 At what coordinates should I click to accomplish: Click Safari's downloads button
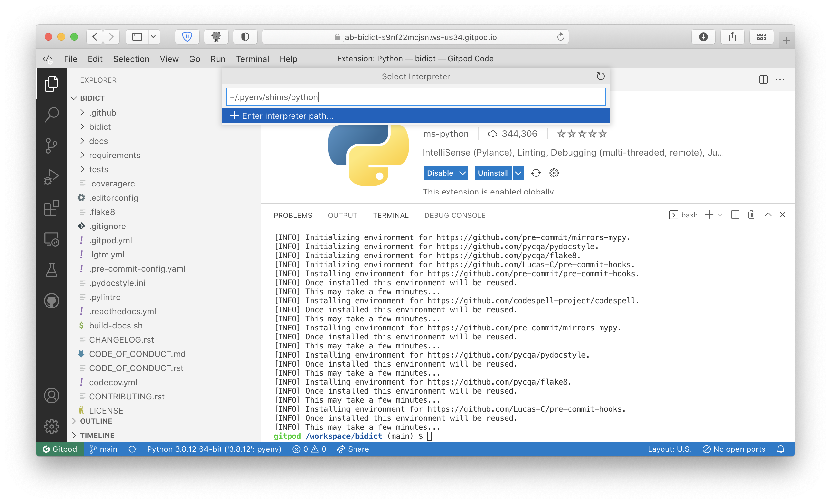[x=703, y=37]
